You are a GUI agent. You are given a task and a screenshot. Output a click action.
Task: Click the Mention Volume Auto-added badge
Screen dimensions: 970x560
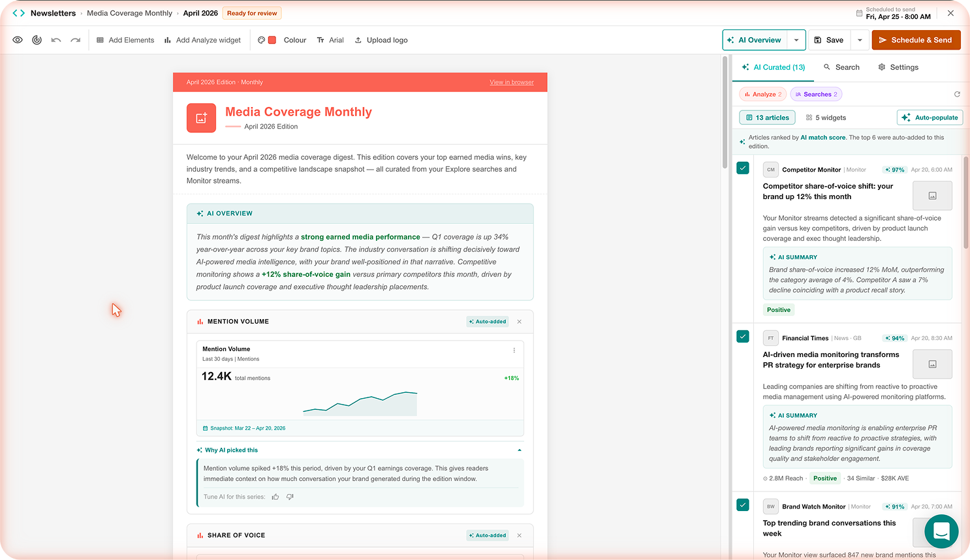(x=488, y=322)
